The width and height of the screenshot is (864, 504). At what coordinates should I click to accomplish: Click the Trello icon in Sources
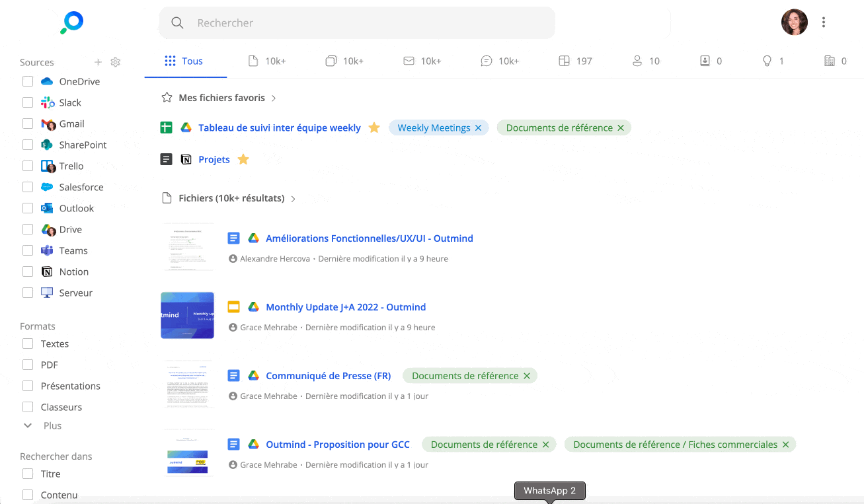pos(46,166)
